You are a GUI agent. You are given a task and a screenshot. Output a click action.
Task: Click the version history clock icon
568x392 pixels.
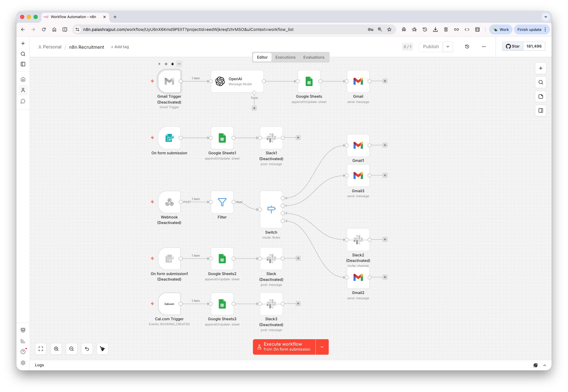point(467,47)
